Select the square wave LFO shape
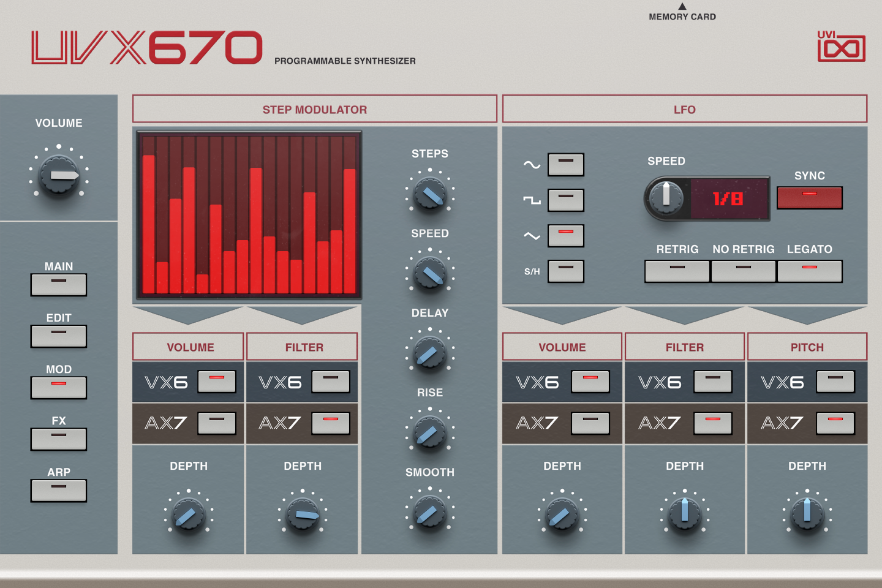Screen dimensions: 882x588 (x=565, y=200)
